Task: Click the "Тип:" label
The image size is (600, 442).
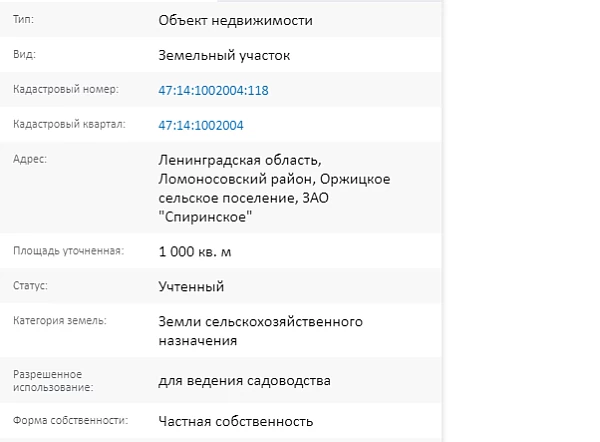Action: (x=23, y=20)
